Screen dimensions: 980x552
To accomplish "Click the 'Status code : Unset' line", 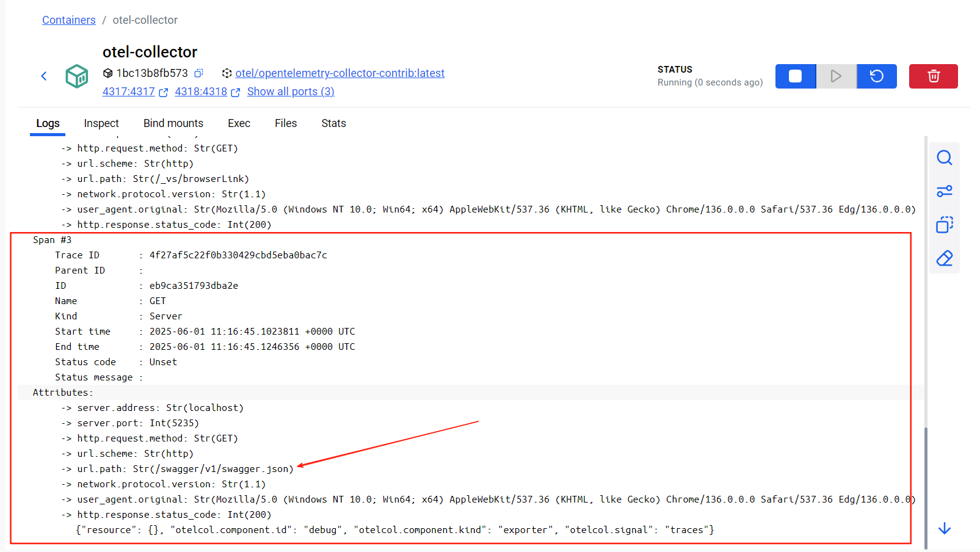I will (116, 362).
